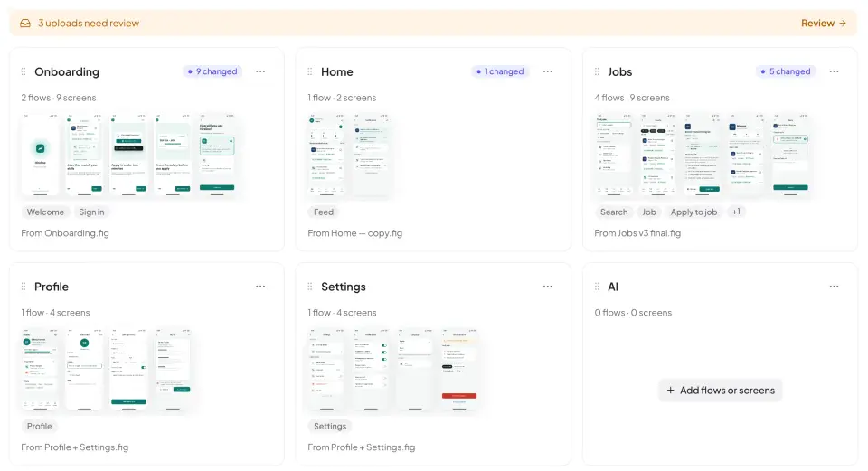
Task: Grab the Profile card drag handle
Action: [24, 287]
